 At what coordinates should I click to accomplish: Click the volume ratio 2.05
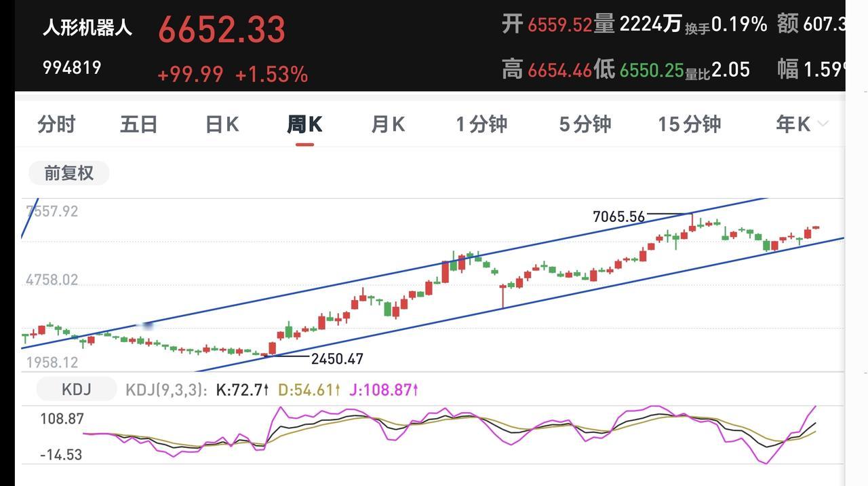click(730, 70)
